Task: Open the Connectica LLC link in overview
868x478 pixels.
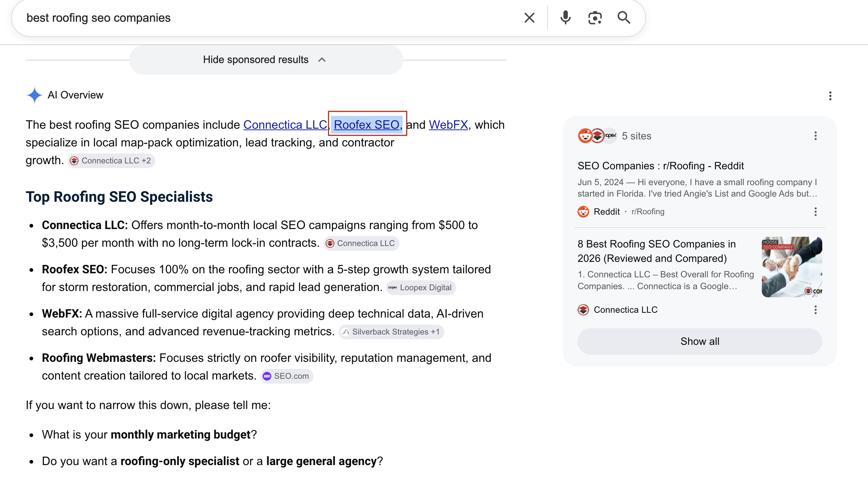Action: (285, 125)
